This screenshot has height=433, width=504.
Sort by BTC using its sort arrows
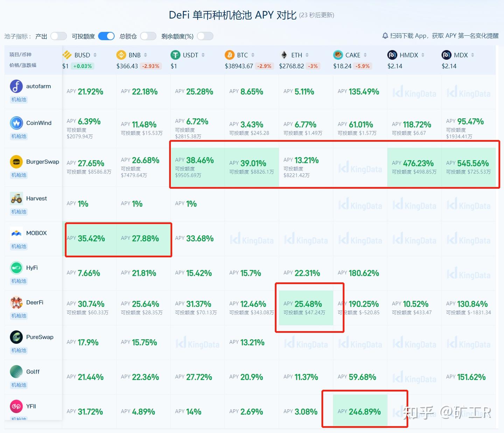pyautogui.click(x=253, y=55)
